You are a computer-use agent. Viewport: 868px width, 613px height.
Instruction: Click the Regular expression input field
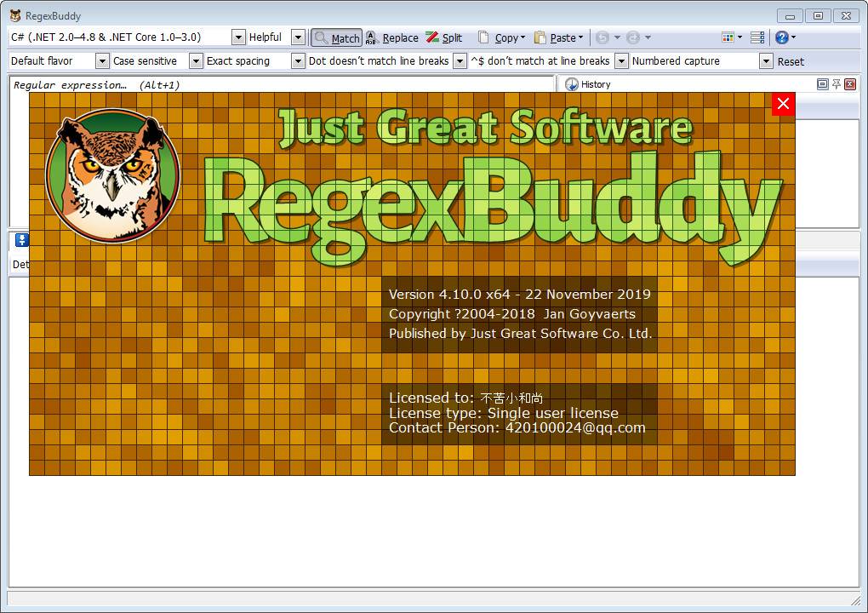pyautogui.click(x=281, y=85)
